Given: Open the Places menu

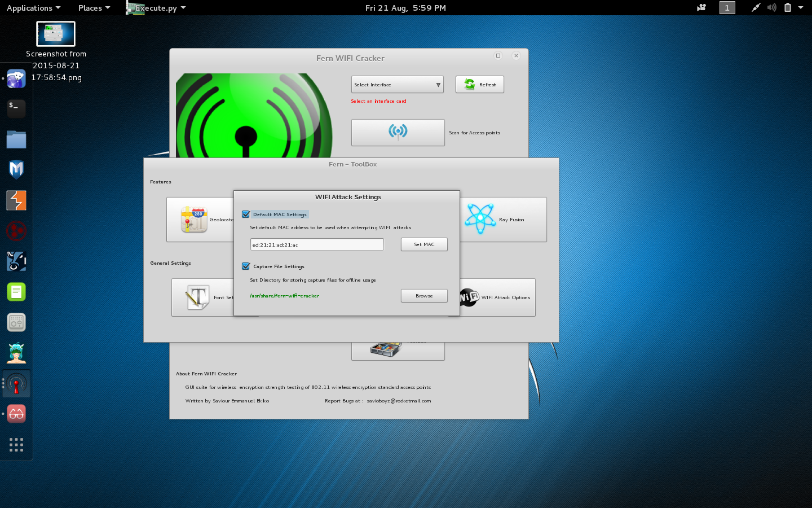Looking at the screenshot, I should pos(94,8).
